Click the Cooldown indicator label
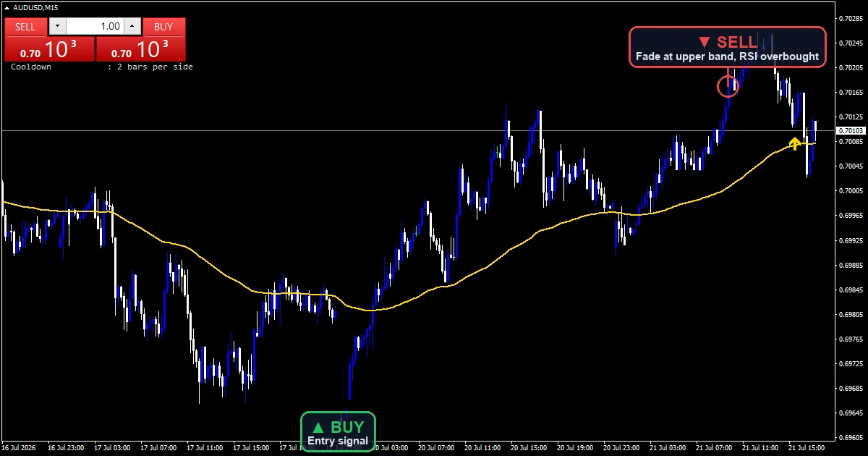Screen dimensions: 868x456 click(x=31, y=67)
